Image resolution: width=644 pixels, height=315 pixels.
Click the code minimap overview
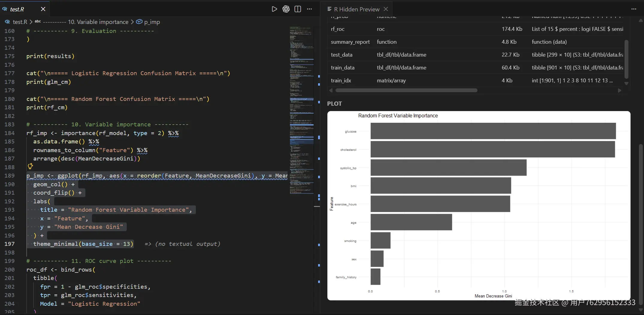pos(301,111)
